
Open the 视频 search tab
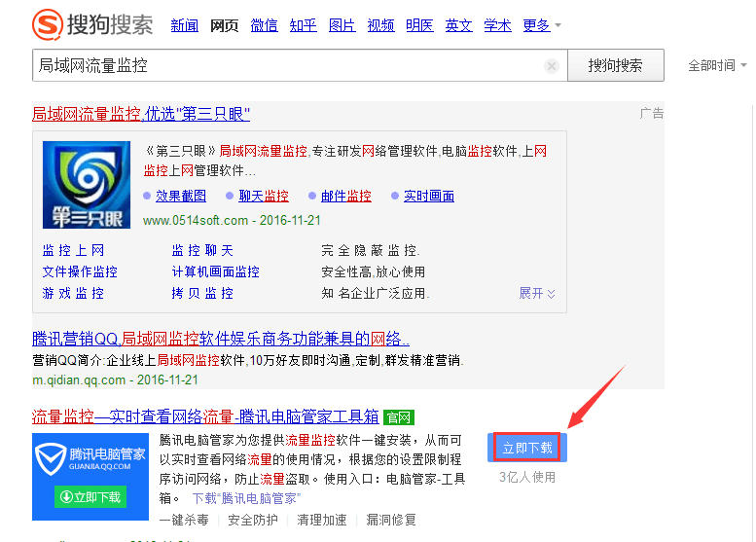tap(380, 25)
